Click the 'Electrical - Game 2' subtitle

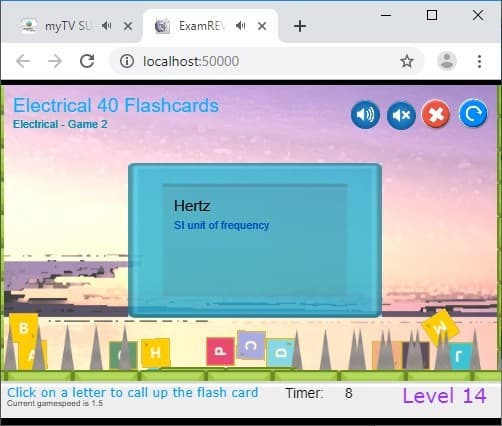click(x=60, y=124)
